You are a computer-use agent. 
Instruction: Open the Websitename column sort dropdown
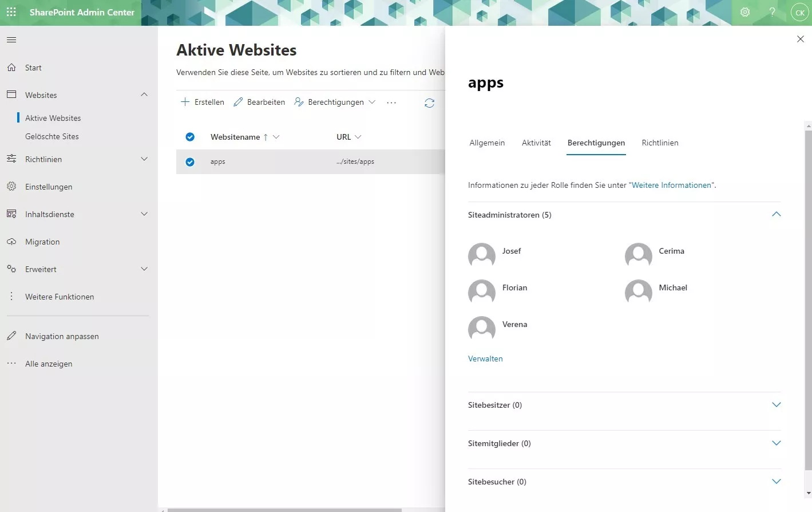(277, 137)
